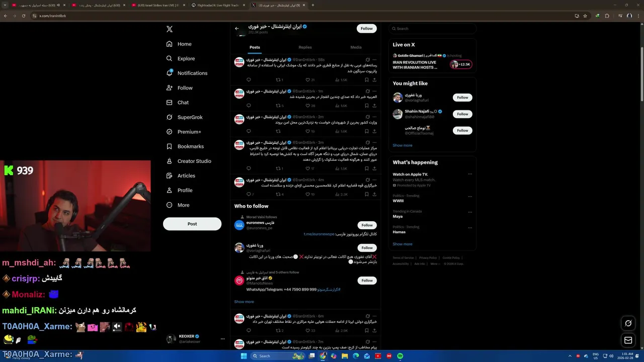View analytics of the 4m post

[342, 194]
